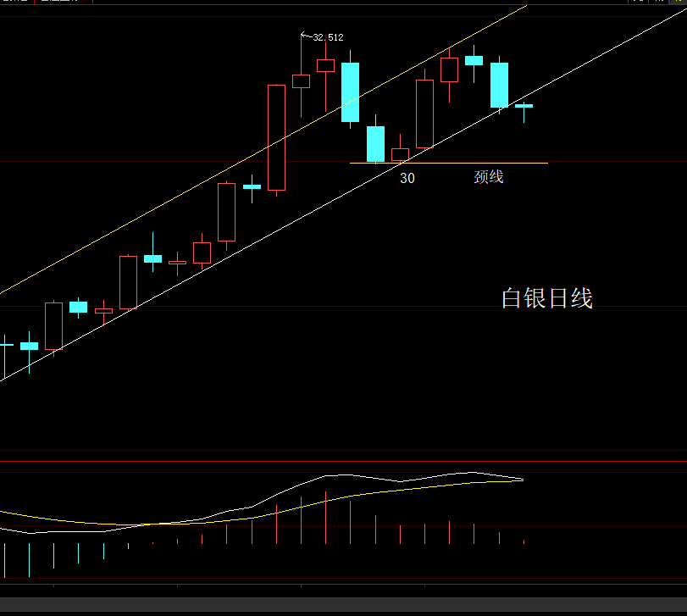Viewport: 687px width, 616px height.
Task: Select the 颈线 neckline annotation text
Action: click(489, 177)
